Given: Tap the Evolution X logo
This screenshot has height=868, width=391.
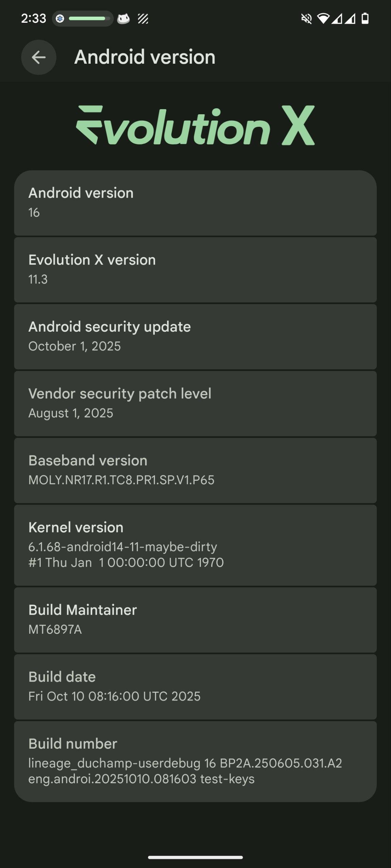Looking at the screenshot, I should click(x=195, y=125).
